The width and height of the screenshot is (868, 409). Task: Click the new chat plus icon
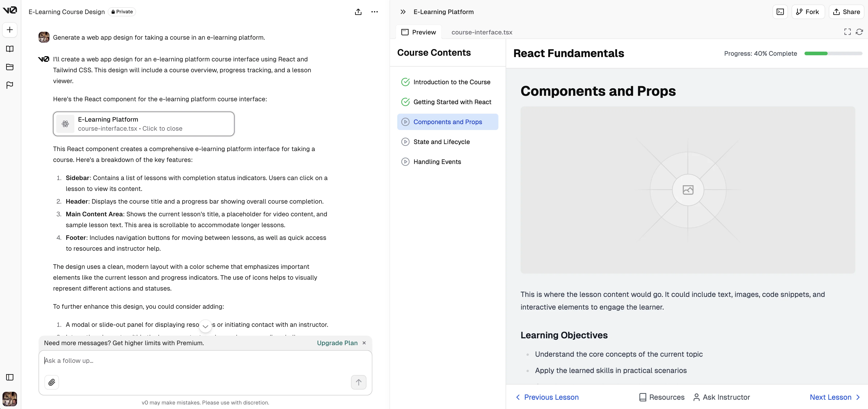coord(10,30)
